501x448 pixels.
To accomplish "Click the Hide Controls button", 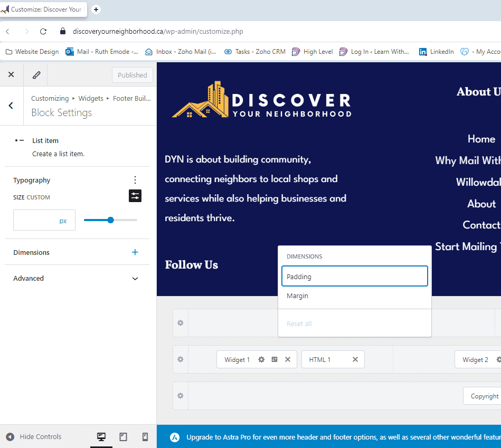I will (x=34, y=437).
